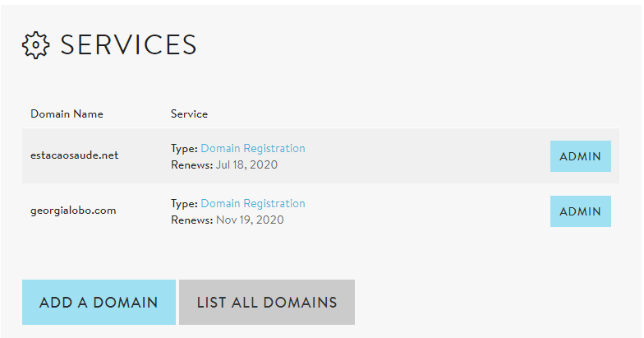This screenshot has width=644, height=338.
Task: Click "Renews:" label in estacaosaude.net row
Action: coord(191,164)
